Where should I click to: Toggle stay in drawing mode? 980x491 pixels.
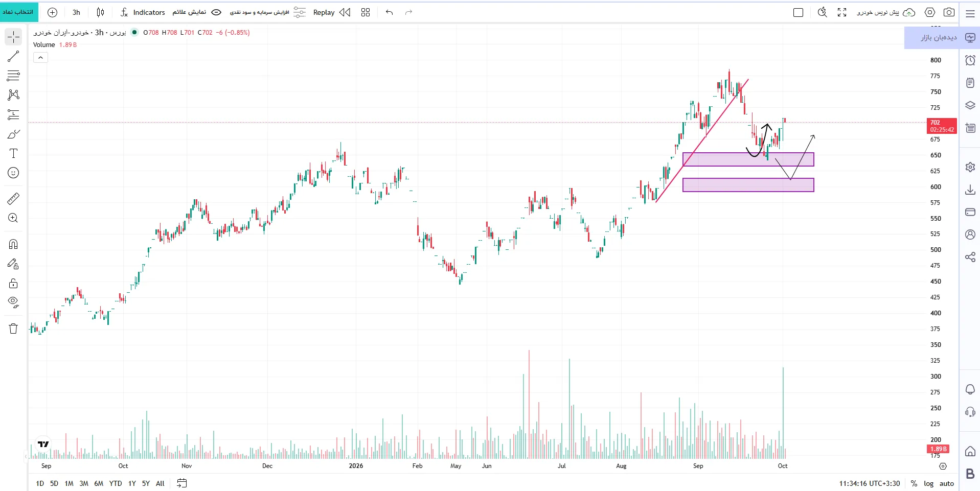pyautogui.click(x=13, y=264)
